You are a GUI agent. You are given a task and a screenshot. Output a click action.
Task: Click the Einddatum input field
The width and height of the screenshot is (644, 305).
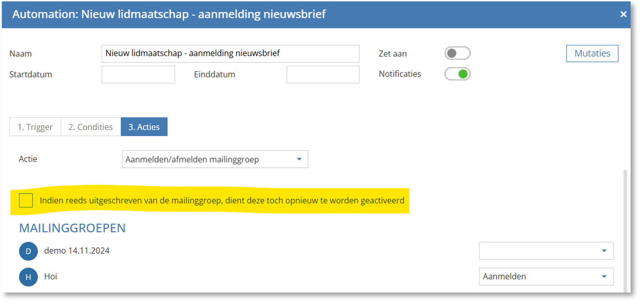[323, 74]
